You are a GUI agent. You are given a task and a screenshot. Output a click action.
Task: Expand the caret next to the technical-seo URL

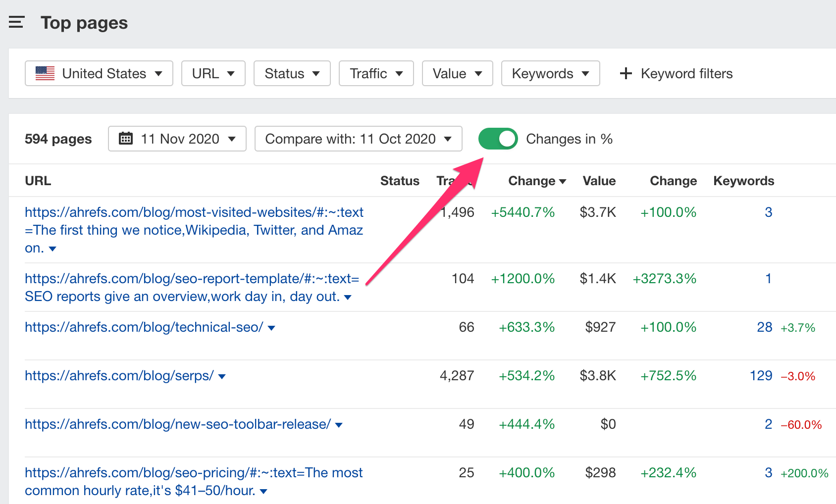pyautogui.click(x=271, y=327)
